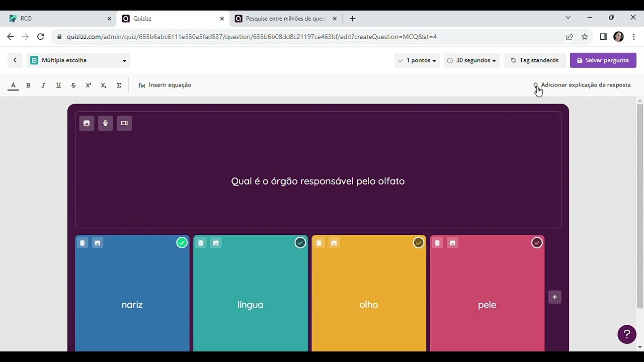Add video to the question
This screenshot has height=362, width=644.
pos(124,123)
